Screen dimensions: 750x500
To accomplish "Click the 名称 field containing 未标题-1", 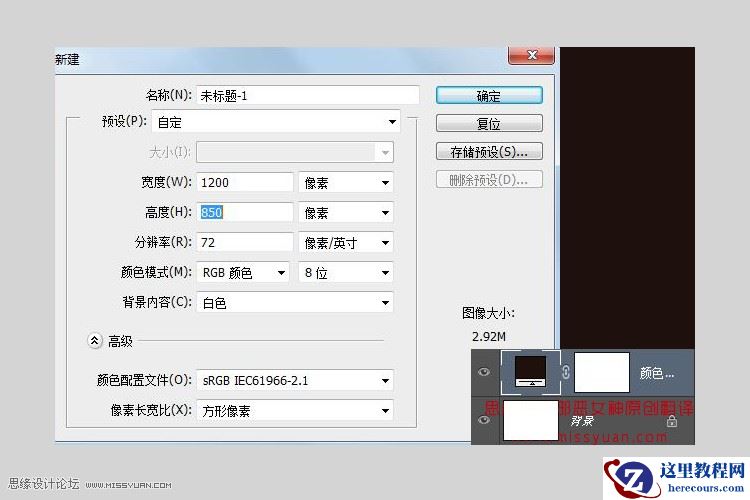I will 308,95.
